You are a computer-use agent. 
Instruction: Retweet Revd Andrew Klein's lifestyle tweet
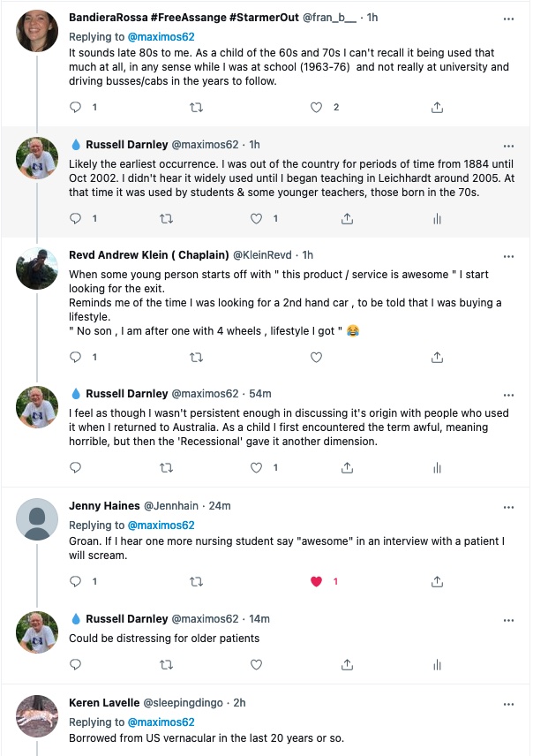point(197,357)
